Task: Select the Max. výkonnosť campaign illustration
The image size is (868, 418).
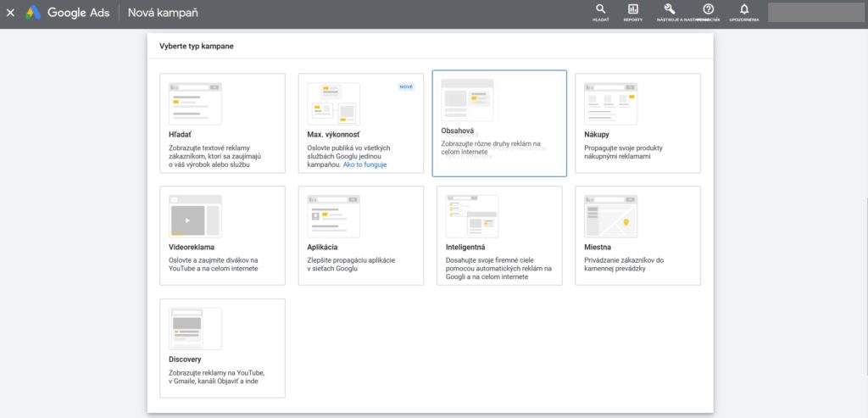Action: tap(333, 103)
